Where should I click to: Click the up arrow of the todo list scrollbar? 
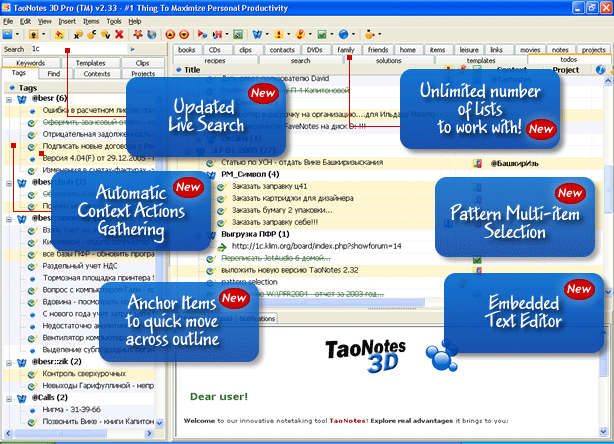[x=608, y=81]
